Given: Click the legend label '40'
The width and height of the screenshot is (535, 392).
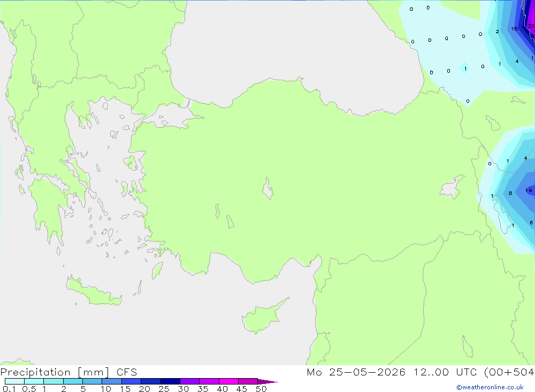Looking at the screenshot, I should pyautogui.click(x=222, y=389).
